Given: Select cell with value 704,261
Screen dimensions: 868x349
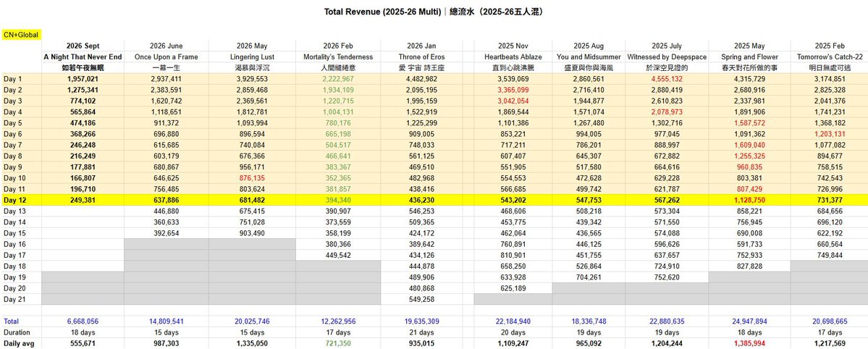Looking at the screenshot, I should pyautogui.click(x=589, y=277).
